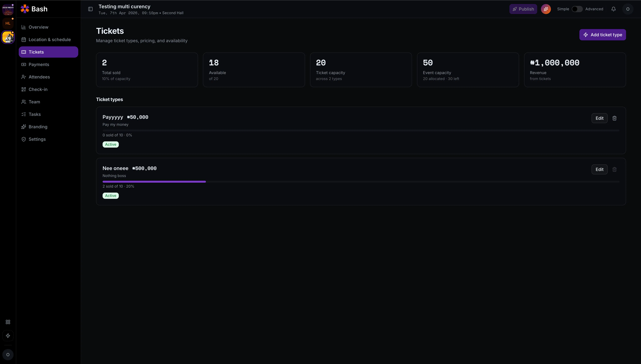Select the Ticket capacity stat card

(361, 70)
